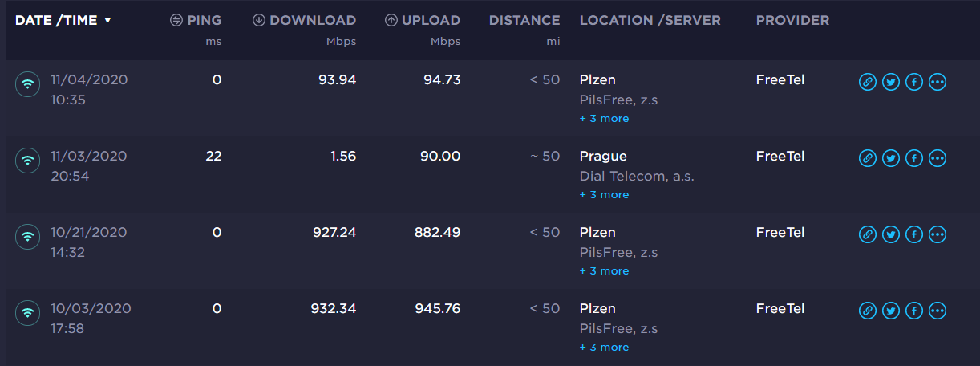Click the Wi-Fi icon of the 10/03/2020 test

(28, 313)
